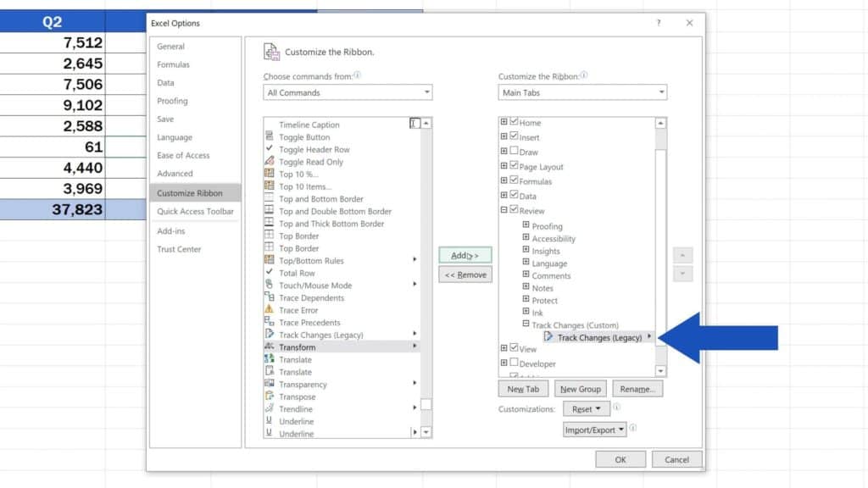Click the Trendline command icon
The height and width of the screenshot is (488, 868).
pyautogui.click(x=269, y=408)
